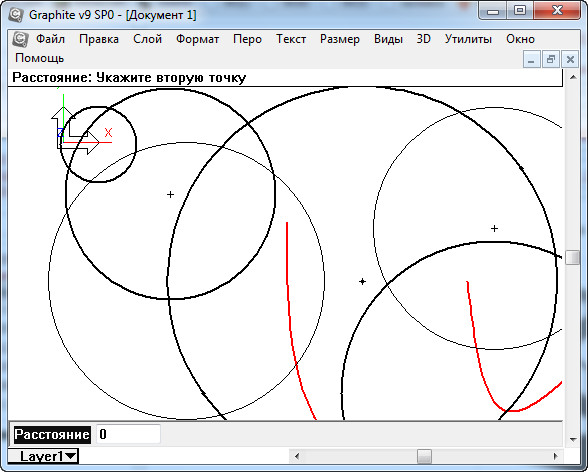The width and height of the screenshot is (588, 472).
Task: Click the left arrow of horizontal scrollbar
Action: click(297, 456)
